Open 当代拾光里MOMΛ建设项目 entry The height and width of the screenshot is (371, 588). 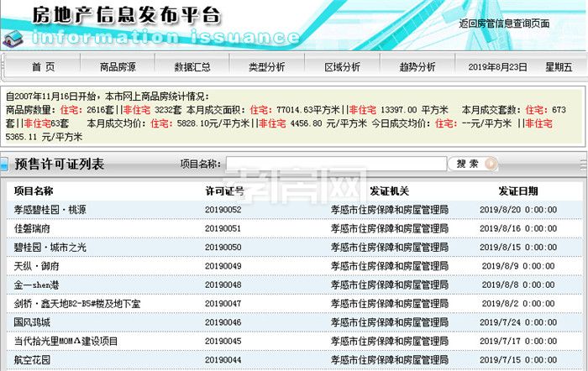(x=66, y=341)
